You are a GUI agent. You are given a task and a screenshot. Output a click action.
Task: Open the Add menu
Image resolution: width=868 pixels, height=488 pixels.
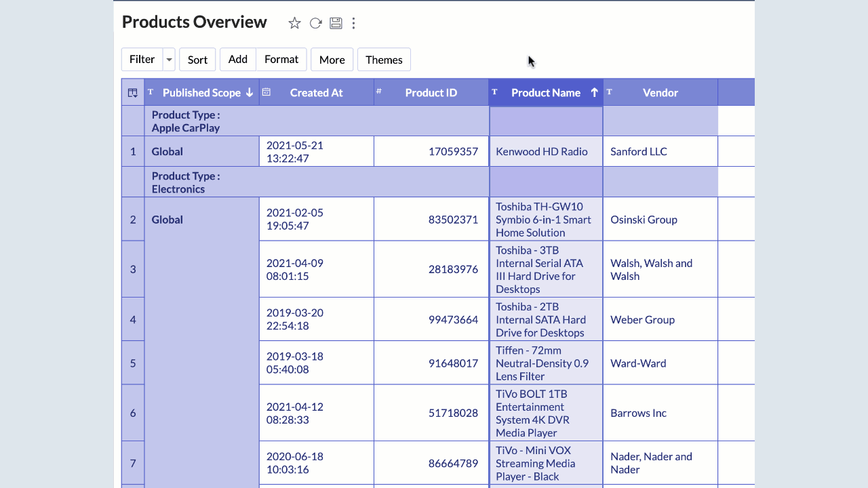pos(237,60)
